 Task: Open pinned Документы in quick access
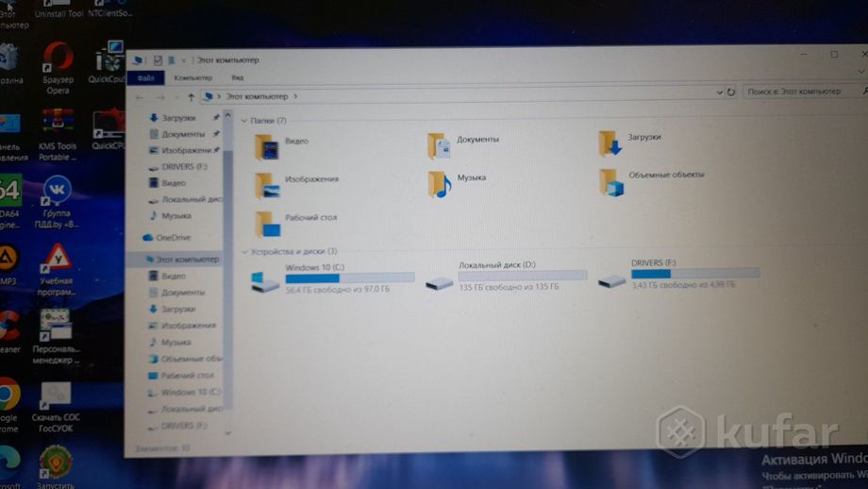[x=177, y=134]
